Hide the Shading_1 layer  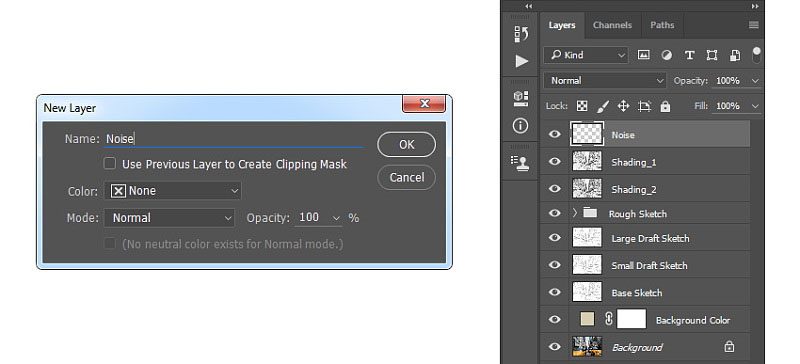[x=554, y=162]
